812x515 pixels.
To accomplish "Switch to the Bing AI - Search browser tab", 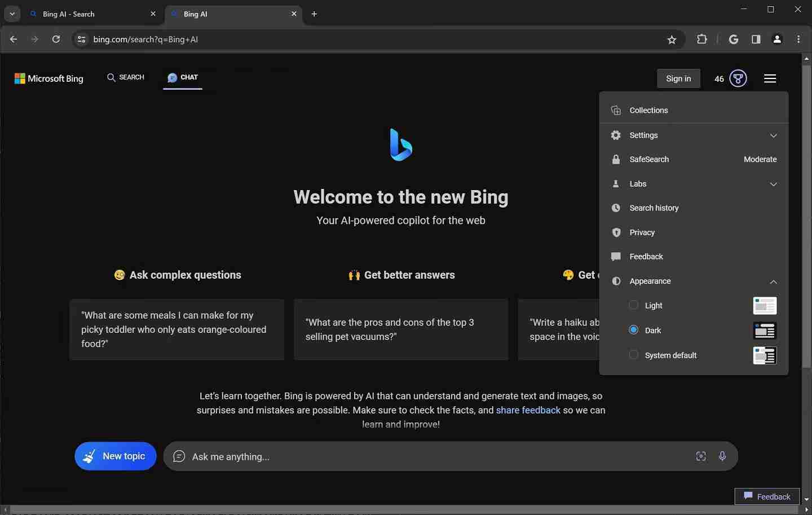I will (x=85, y=14).
